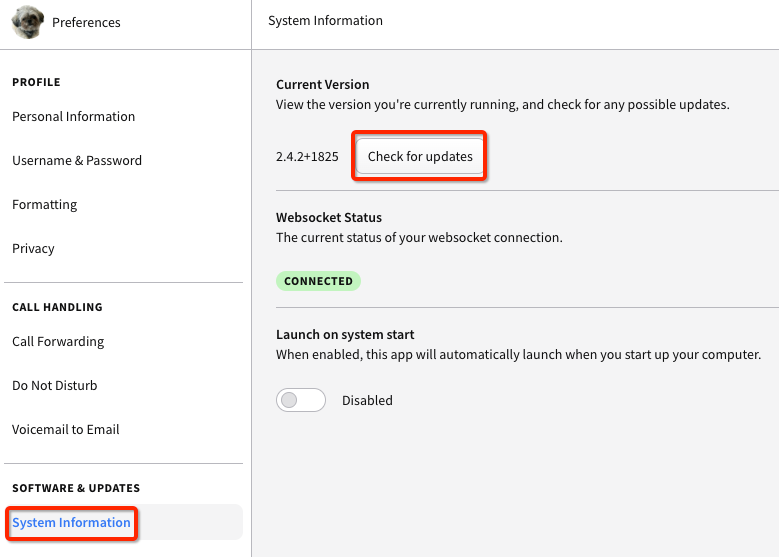Click the PROFILE section heading
The width and height of the screenshot is (779, 557).
pos(36,82)
